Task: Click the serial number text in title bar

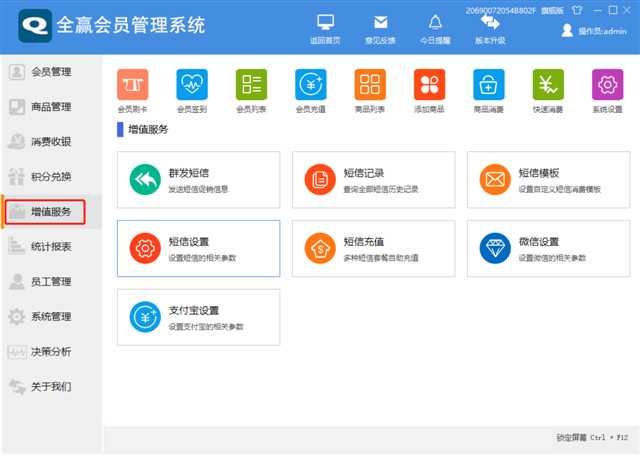Action: (500, 11)
